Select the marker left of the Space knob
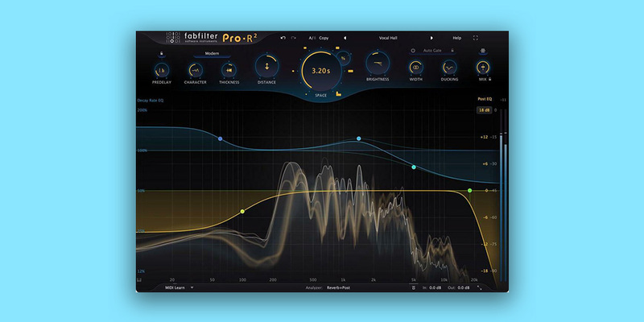The width and height of the screenshot is (644, 322). tap(293, 71)
